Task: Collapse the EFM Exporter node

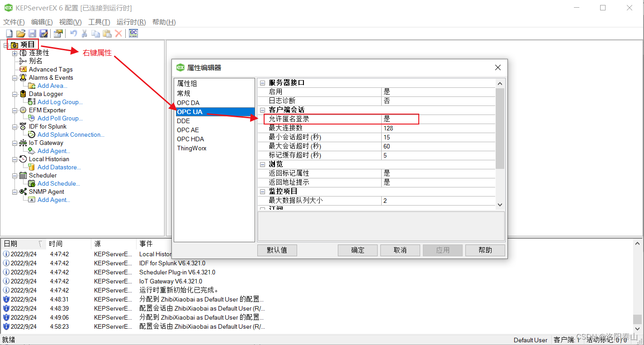Action: pyautogui.click(x=14, y=110)
